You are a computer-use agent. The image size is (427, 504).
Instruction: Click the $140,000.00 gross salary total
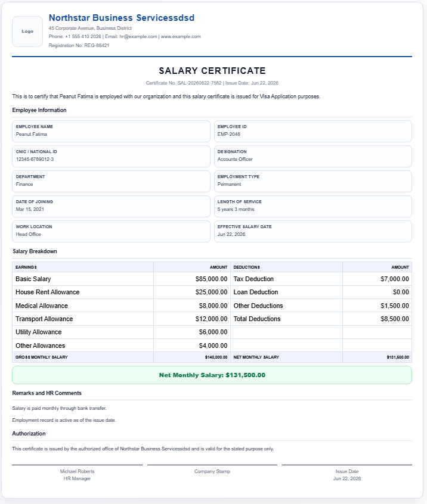click(216, 357)
